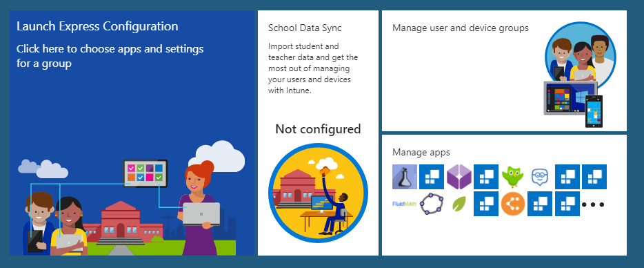Viewport: 644px width, 268px height.
Task: Click the 'Not configured' status text
Action: pos(318,129)
